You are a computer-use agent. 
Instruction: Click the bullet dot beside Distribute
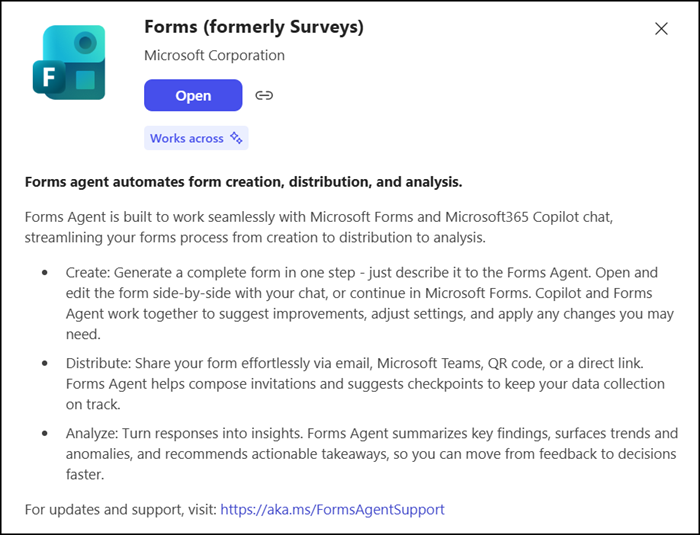(45, 364)
